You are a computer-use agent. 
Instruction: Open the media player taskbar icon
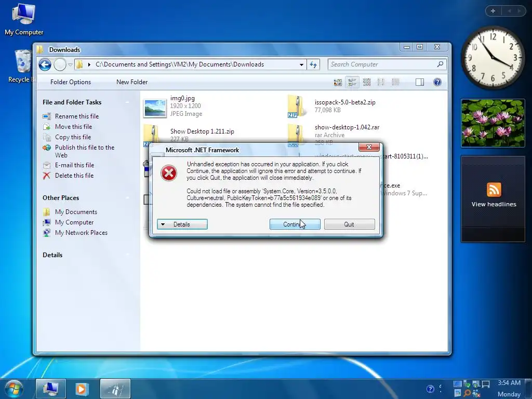pyautogui.click(x=82, y=389)
